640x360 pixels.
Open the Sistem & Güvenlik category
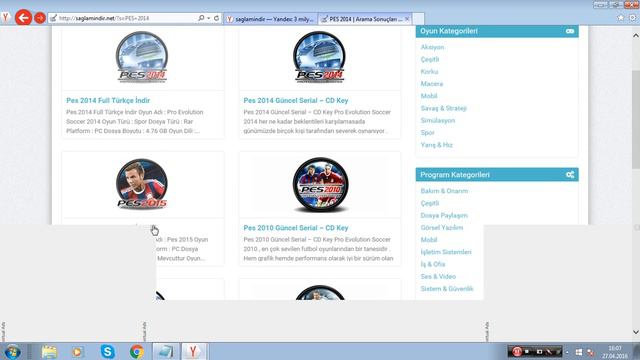(x=447, y=289)
